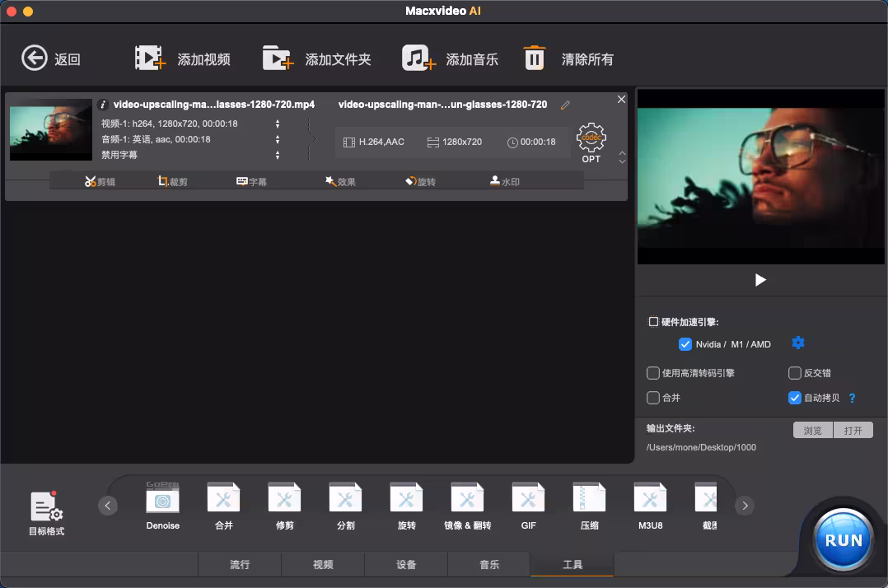Click 添加文件夹 add folder icon
The height and width of the screenshot is (588, 888).
[x=278, y=58]
